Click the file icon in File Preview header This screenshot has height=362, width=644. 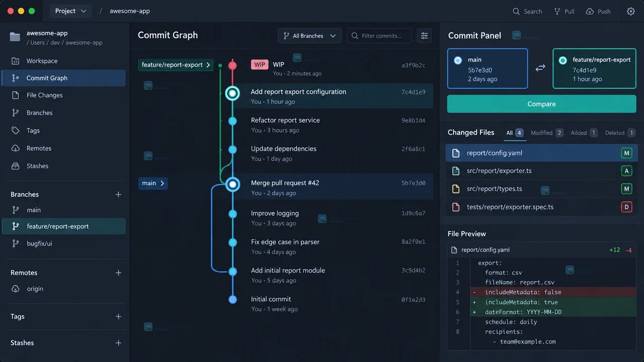point(454,250)
